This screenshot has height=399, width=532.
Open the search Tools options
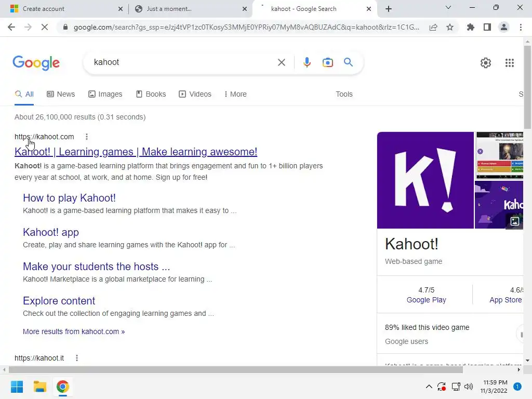(344, 94)
